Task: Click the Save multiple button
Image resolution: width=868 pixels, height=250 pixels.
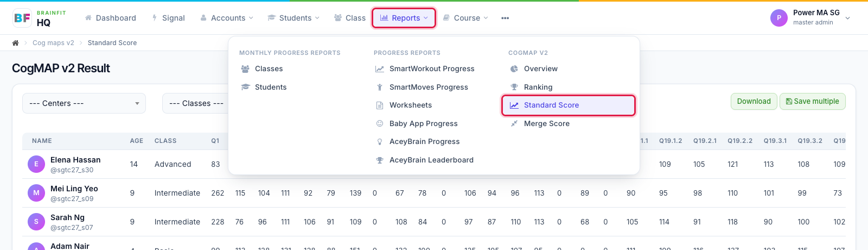Action: (812, 101)
